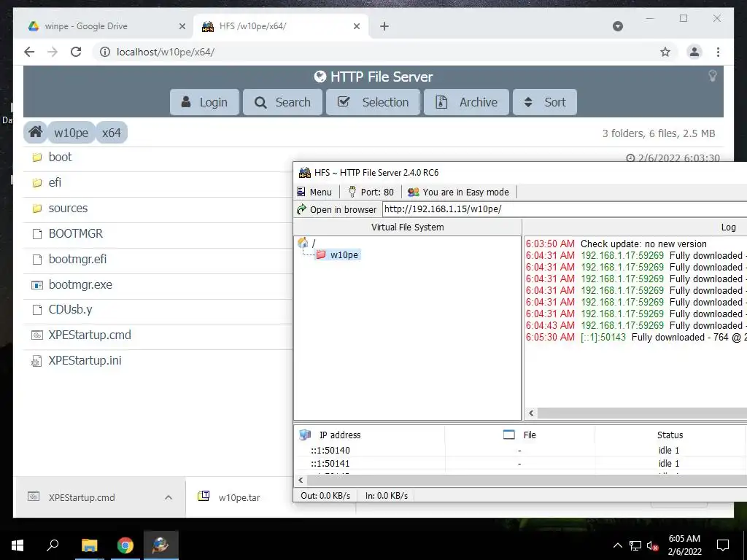Open Chrome tab search dropdown
Viewport: 747px width, 560px height.
pyautogui.click(x=618, y=26)
